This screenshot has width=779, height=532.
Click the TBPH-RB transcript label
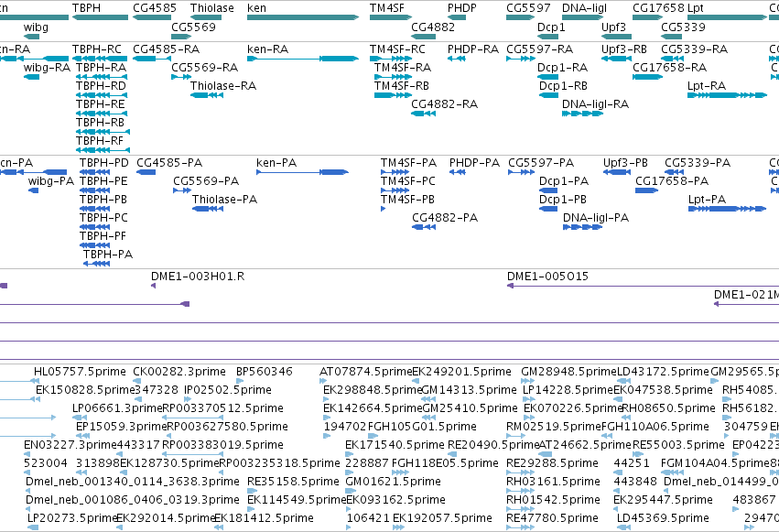(x=101, y=123)
